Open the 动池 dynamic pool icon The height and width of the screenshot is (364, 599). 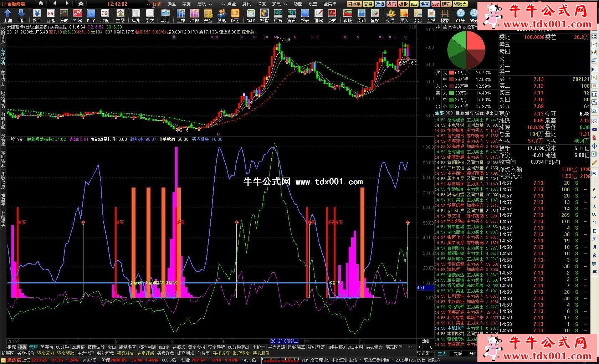(165, 16)
